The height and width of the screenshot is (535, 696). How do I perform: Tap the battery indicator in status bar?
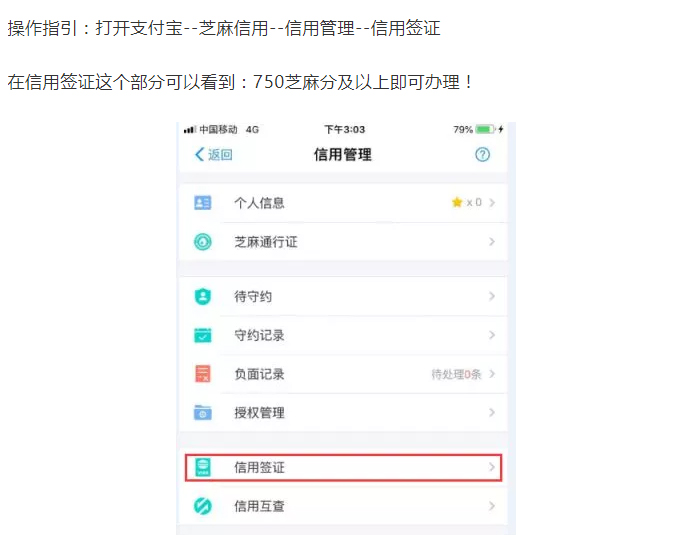(x=485, y=130)
